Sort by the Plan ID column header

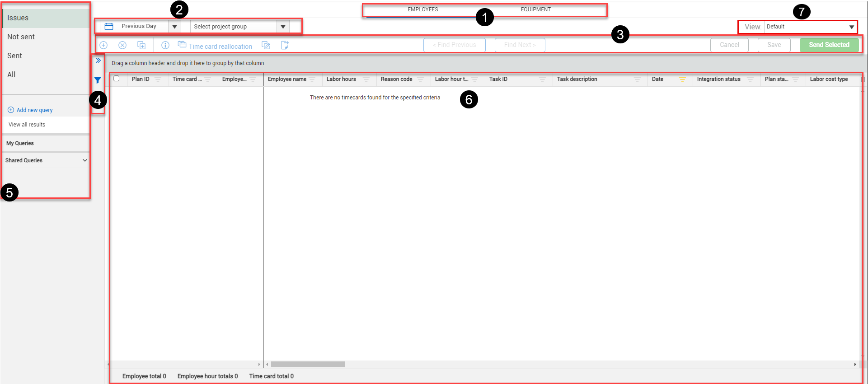click(x=141, y=79)
